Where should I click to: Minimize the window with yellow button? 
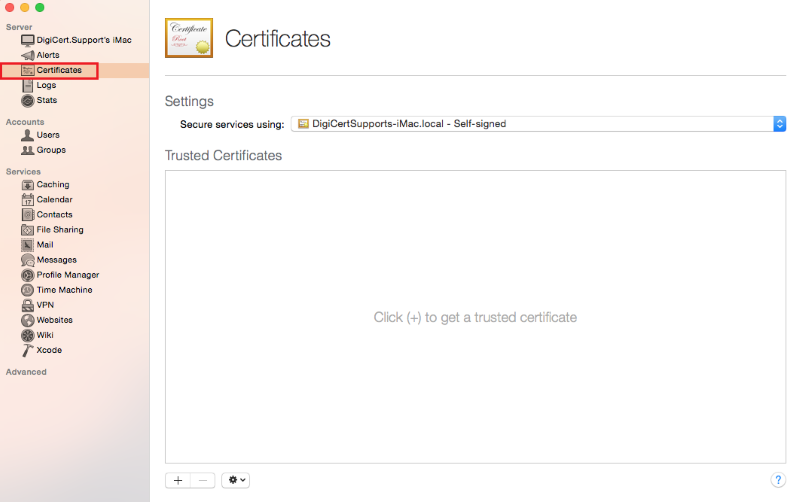click(24, 8)
